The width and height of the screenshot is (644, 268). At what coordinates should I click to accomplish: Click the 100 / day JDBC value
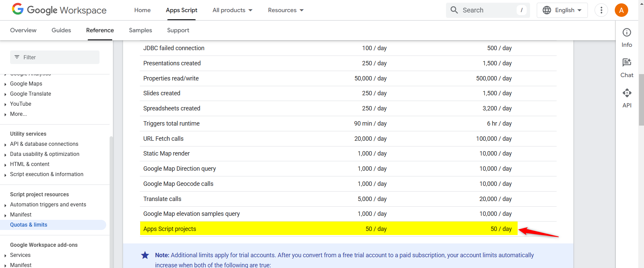(x=374, y=48)
